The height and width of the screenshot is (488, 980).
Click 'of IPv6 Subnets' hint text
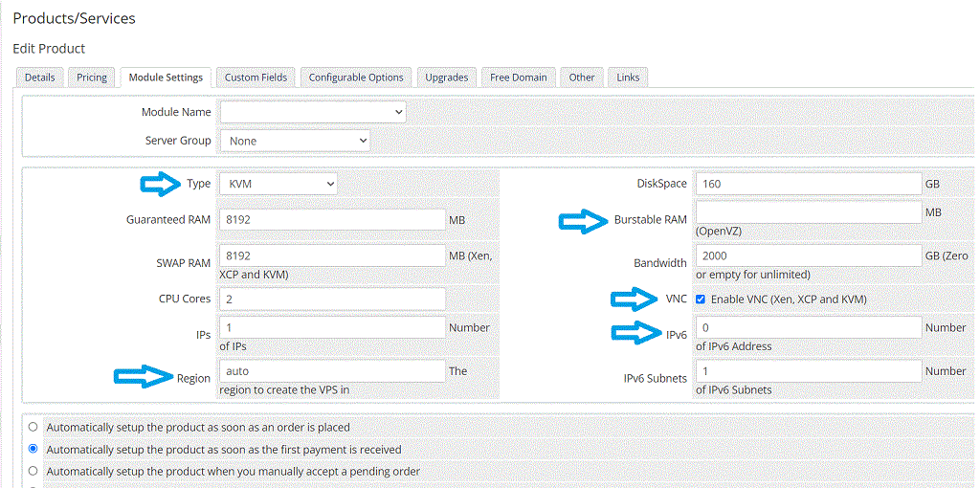734,389
